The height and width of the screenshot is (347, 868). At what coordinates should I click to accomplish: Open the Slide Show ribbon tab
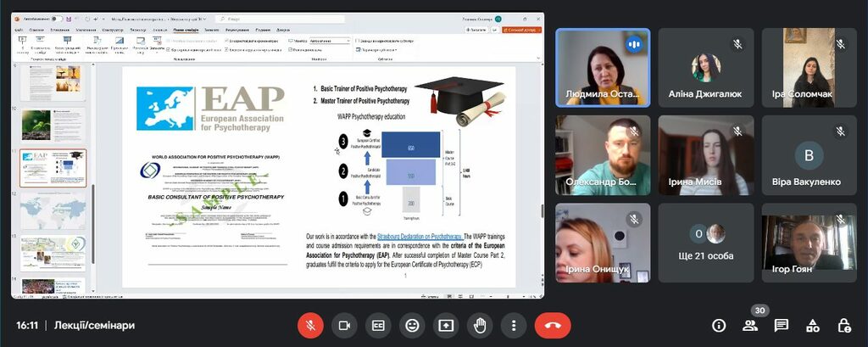[x=184, y=29]
